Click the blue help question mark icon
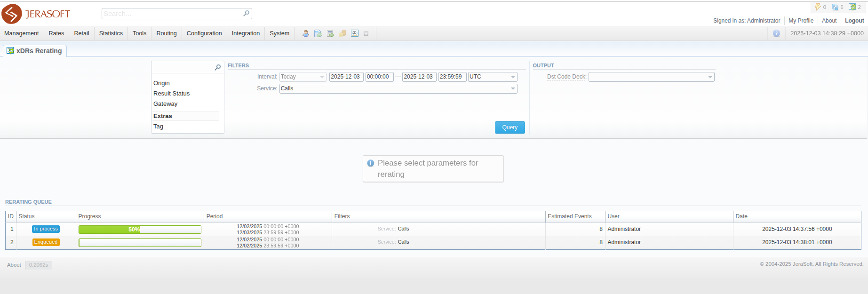 click(776, 33)
